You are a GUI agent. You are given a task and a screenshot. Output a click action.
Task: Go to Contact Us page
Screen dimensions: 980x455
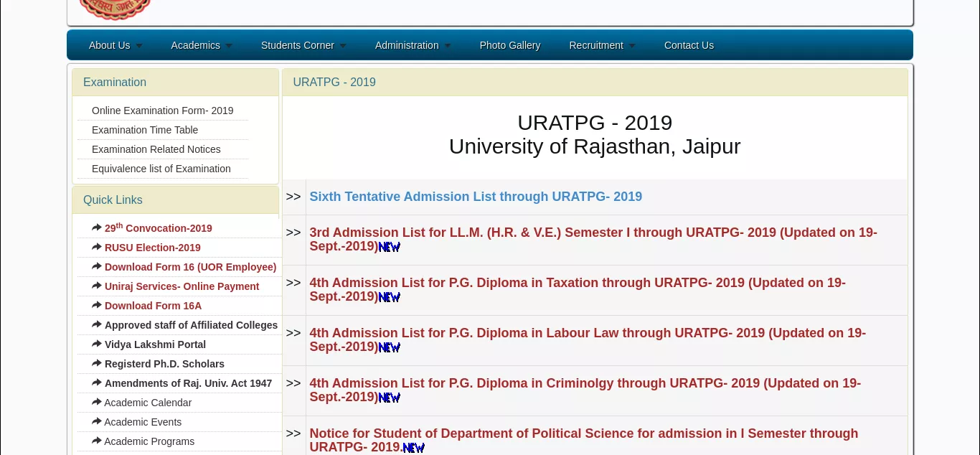[x=689, y=45]
